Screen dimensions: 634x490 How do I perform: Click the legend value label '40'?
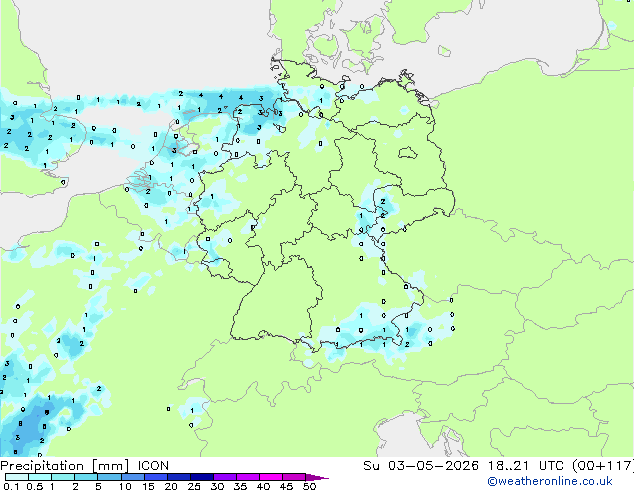point(263,486)
